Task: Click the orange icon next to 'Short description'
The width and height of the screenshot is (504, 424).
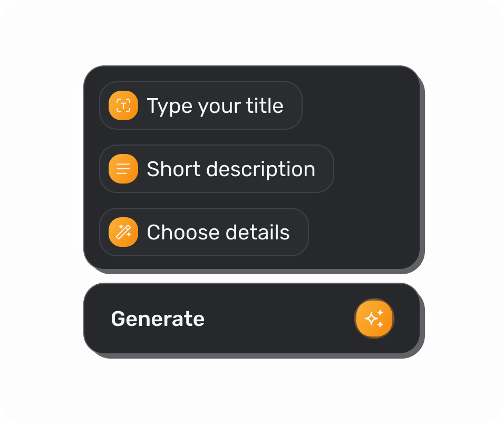Action: [122, 169]
